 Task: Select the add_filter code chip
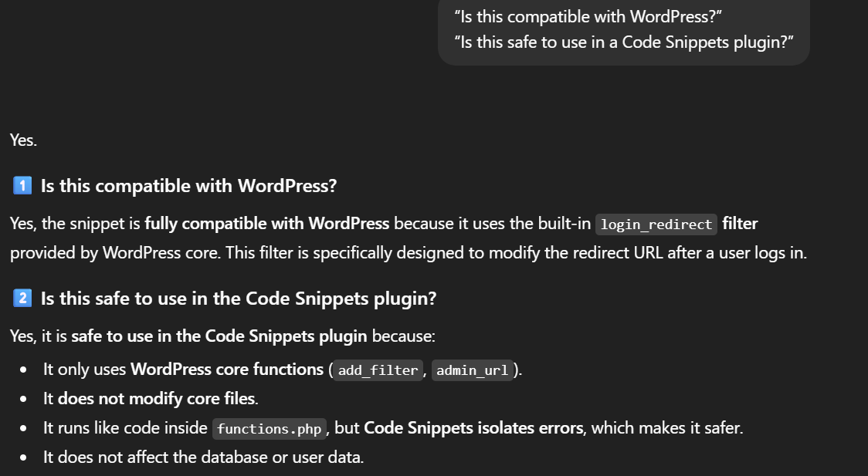[378, 370]
